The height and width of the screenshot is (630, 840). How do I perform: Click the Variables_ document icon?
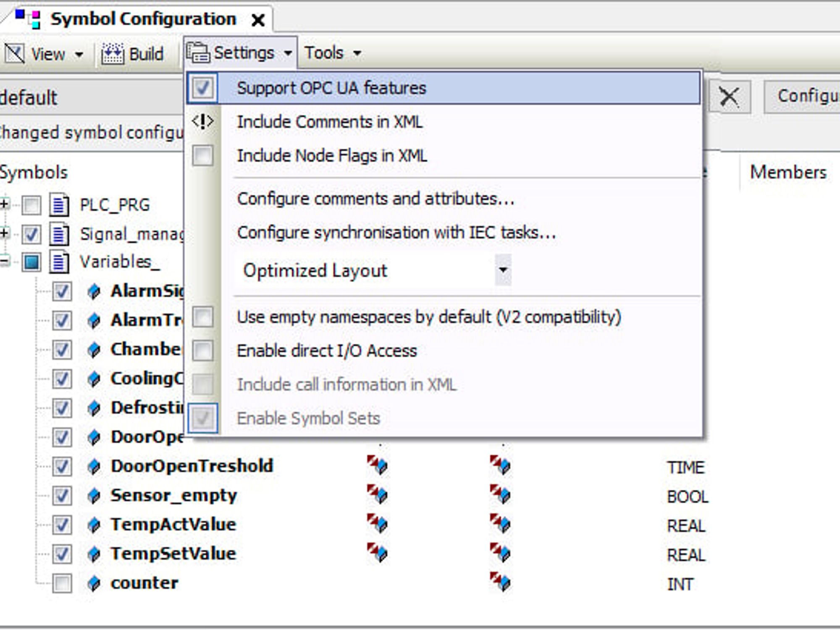pos(59,262)
